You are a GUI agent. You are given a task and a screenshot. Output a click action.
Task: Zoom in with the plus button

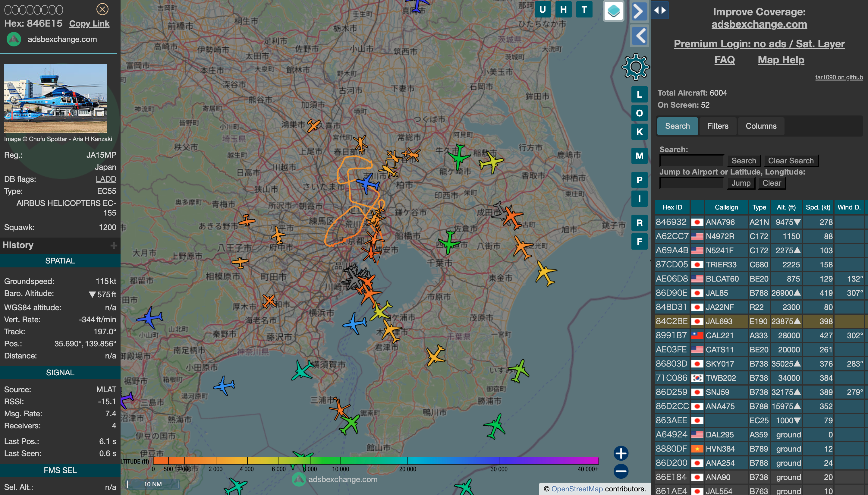click(x=621, y=453)
